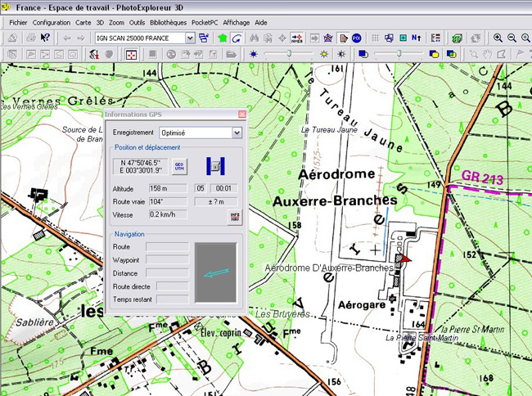Viewport: 532px width, 396px height.
Task: Click the zoom out magnifier icon
Action: point(512,38)
